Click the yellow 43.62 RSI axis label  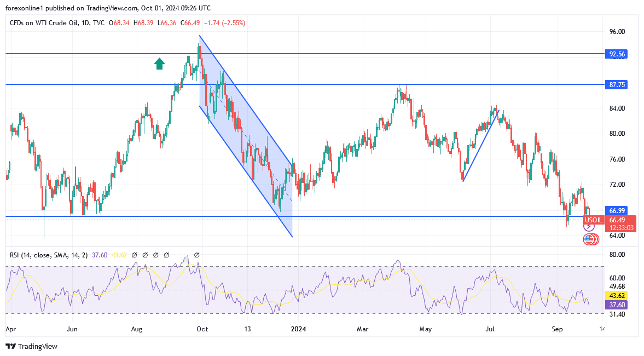pos(617,296)
